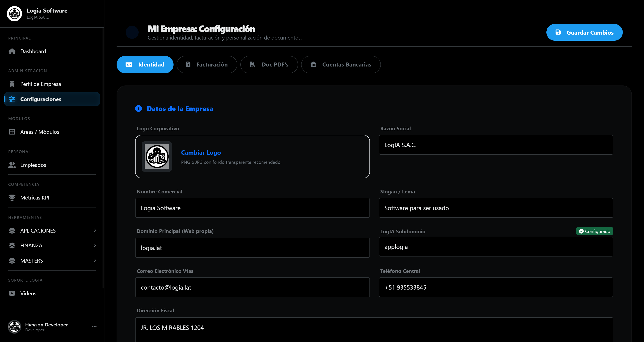Viewport: 644px width, 342px height.
Task: Click the info icon beside Datos de la Empresa
Action: [x=138, y=108]
